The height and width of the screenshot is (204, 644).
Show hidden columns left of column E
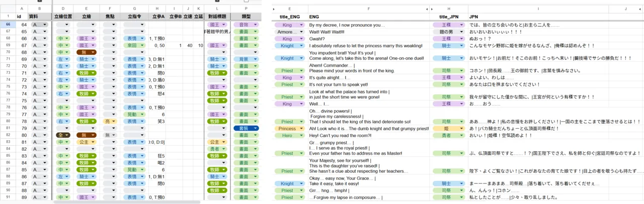pos(275,9)
